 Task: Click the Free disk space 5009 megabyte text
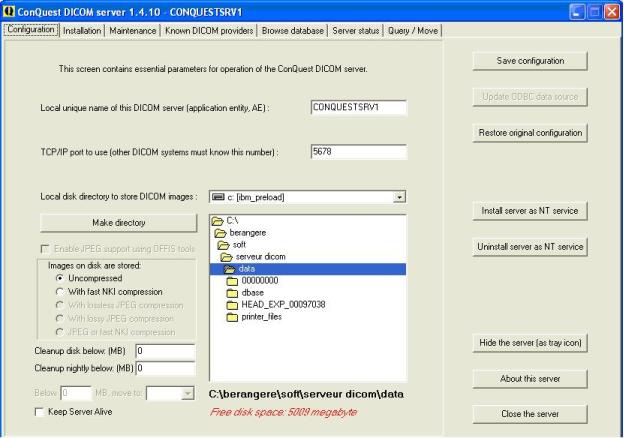283,412
